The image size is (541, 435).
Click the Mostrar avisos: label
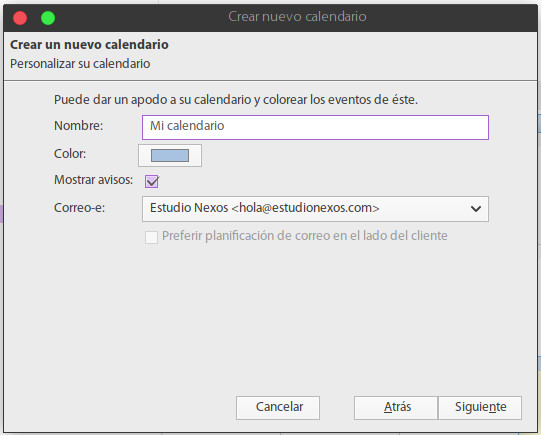pyautogui.click(x=94, y=180)
